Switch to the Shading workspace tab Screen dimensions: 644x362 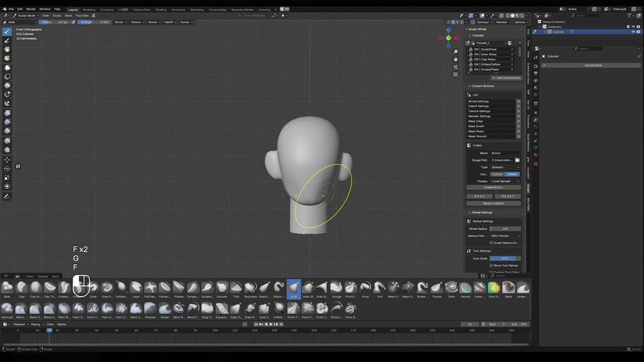(x=161, y=10)
